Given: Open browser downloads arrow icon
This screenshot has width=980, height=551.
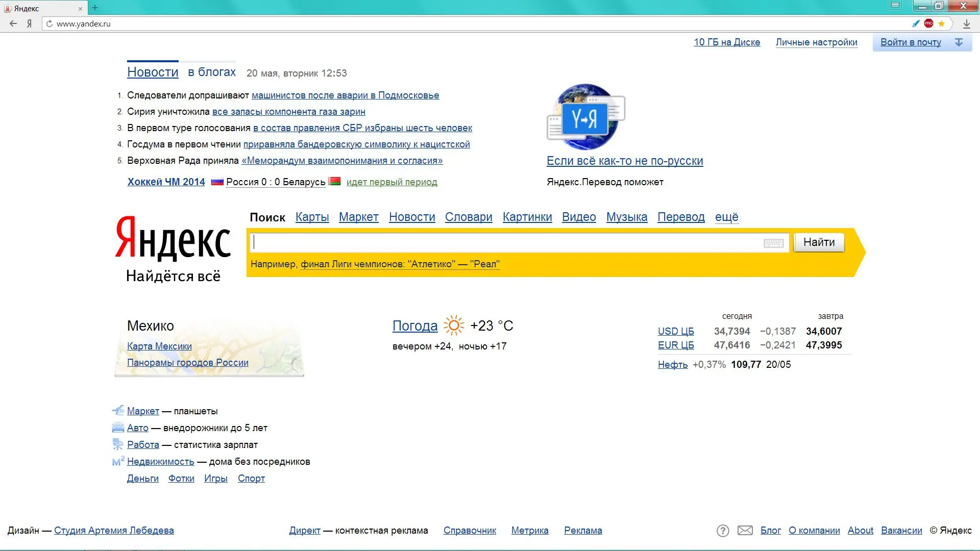Looking at the screenshot, I should [x=966, y=23].
